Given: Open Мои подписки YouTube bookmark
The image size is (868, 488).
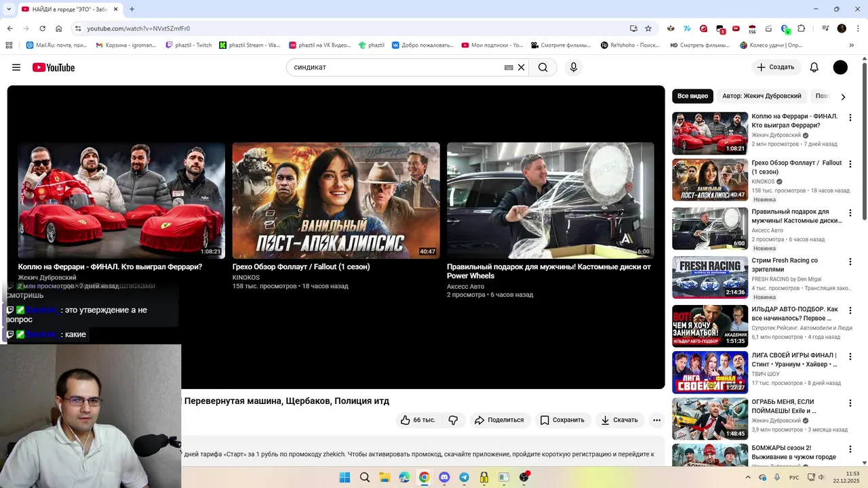Looking at the screenshot, I should [x=492, y=45].
